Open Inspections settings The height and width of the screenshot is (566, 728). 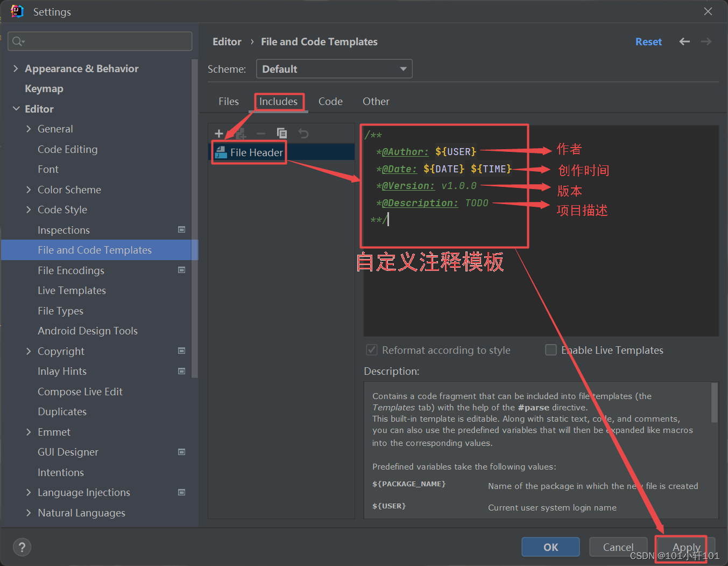pos(63,230)
